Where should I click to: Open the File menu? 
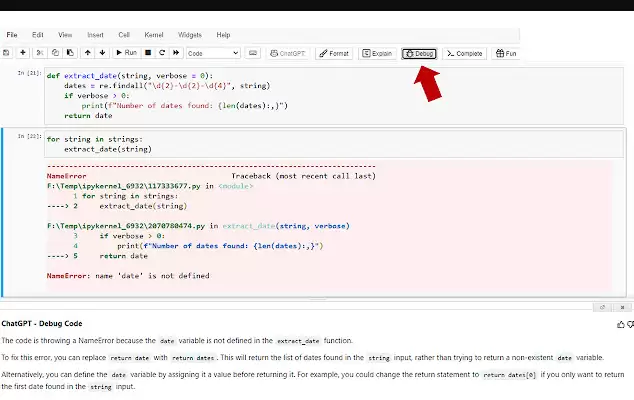point(12,35)
